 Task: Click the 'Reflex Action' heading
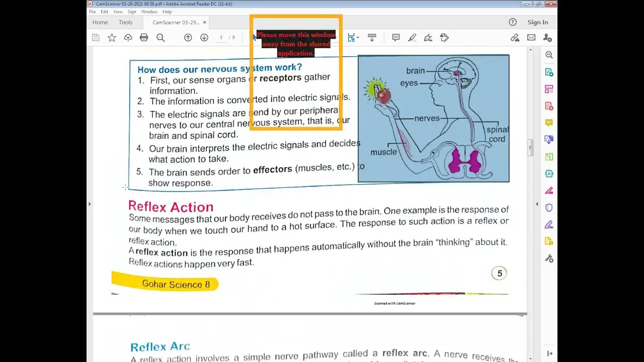171,207
